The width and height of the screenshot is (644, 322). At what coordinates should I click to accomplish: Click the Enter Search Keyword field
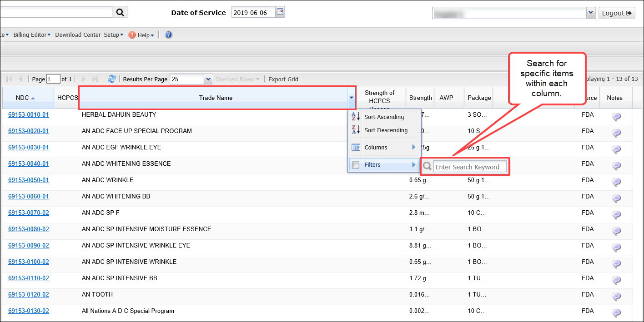[469, 167]
